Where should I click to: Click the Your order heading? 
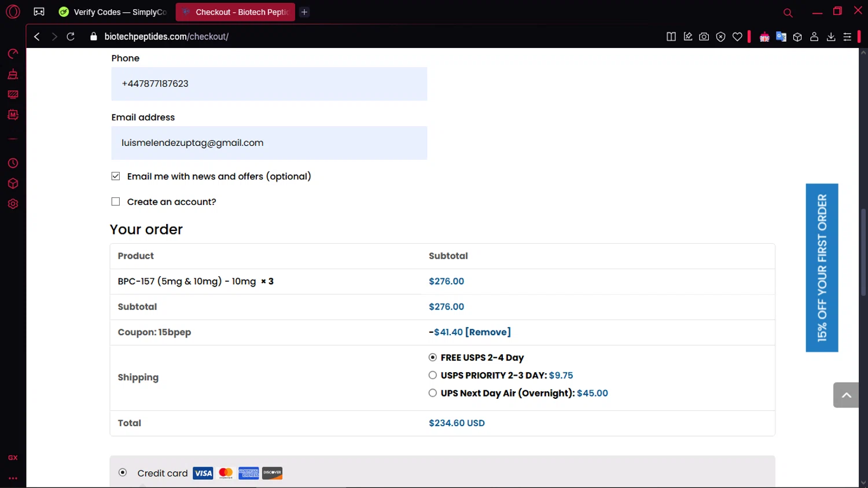pyautogui.click(x=146, y=229)
